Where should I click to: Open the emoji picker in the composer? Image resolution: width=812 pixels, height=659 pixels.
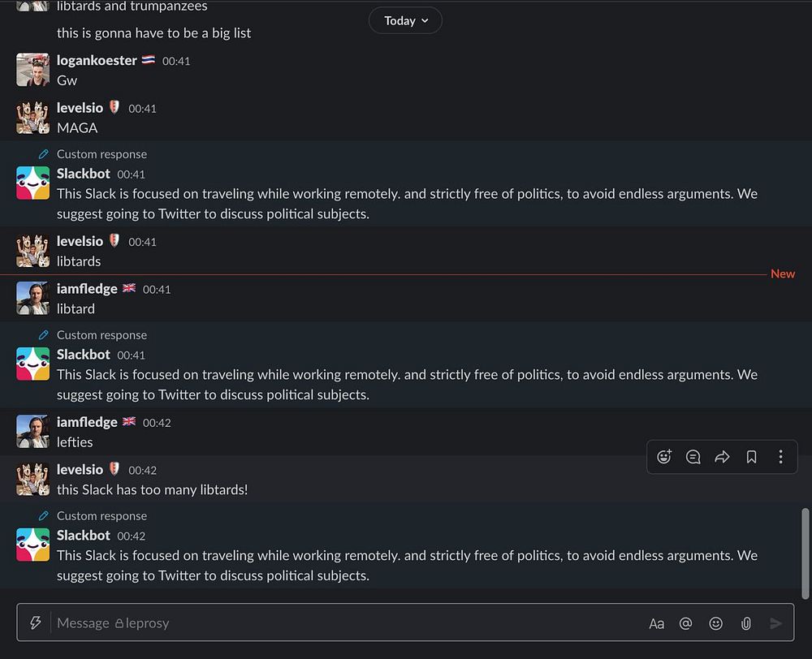click(715, 623)
